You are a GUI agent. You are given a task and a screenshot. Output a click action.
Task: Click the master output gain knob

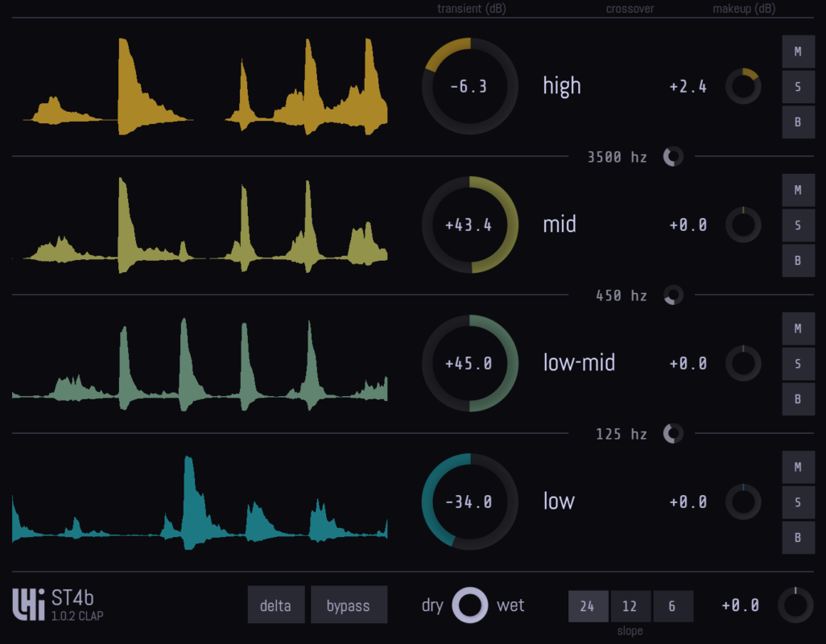795,605
